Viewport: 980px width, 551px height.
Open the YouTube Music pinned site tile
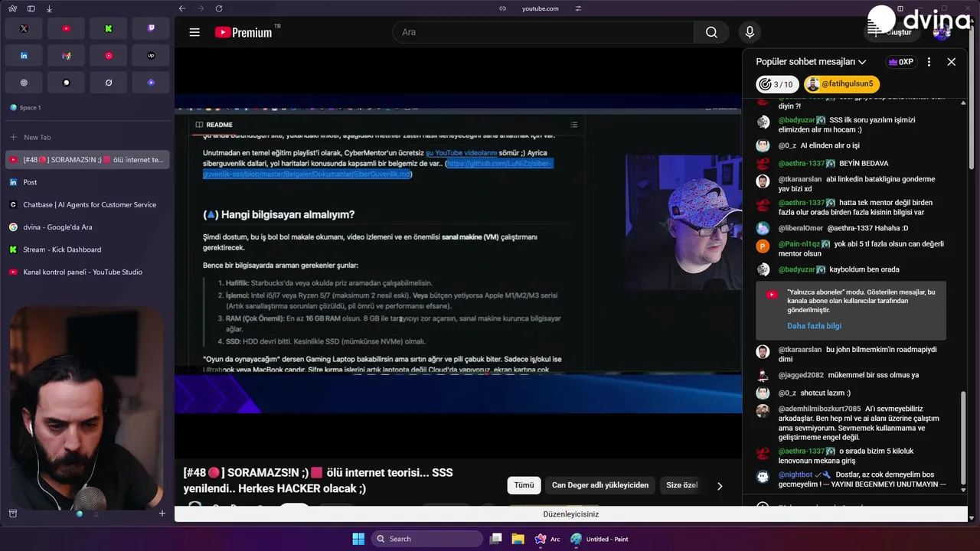109,55
